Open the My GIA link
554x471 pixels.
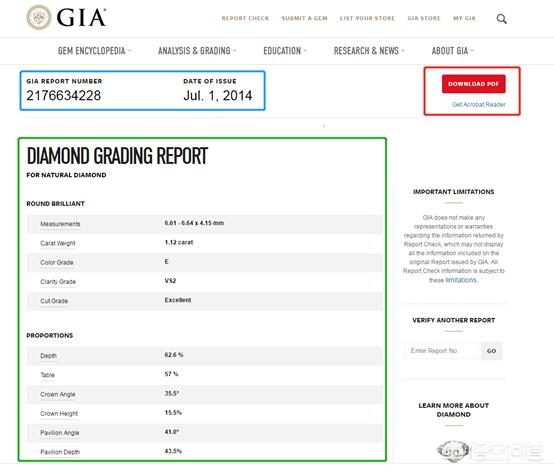tap(464, 18)
